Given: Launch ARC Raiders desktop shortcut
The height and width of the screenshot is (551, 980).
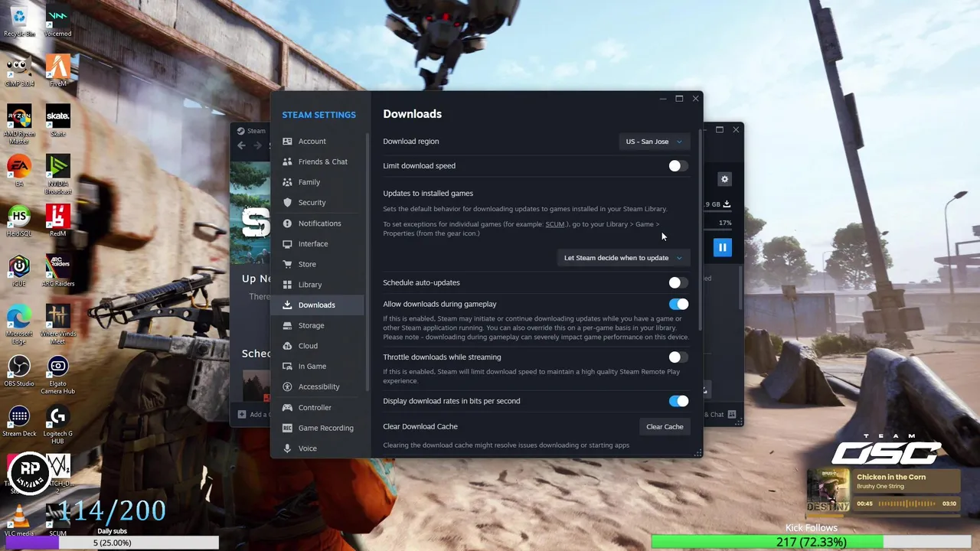Looking at the screenshot, I should 57,271.
